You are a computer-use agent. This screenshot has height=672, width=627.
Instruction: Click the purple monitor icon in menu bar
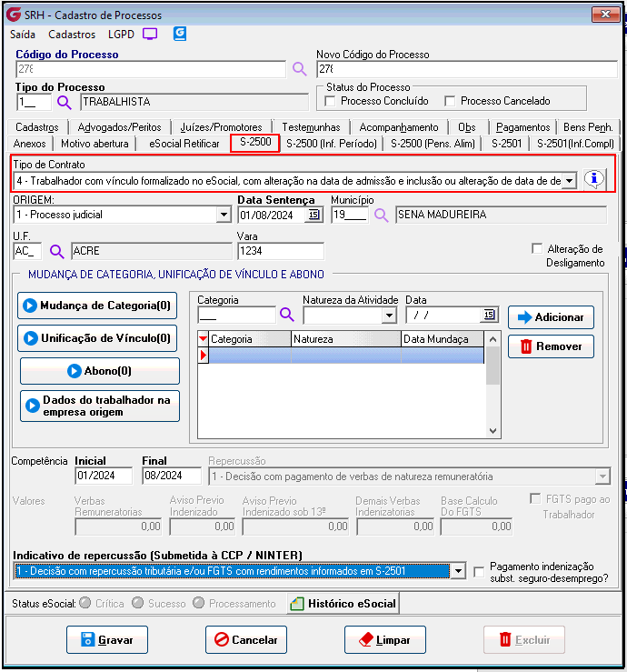click(x=150, y=34)
